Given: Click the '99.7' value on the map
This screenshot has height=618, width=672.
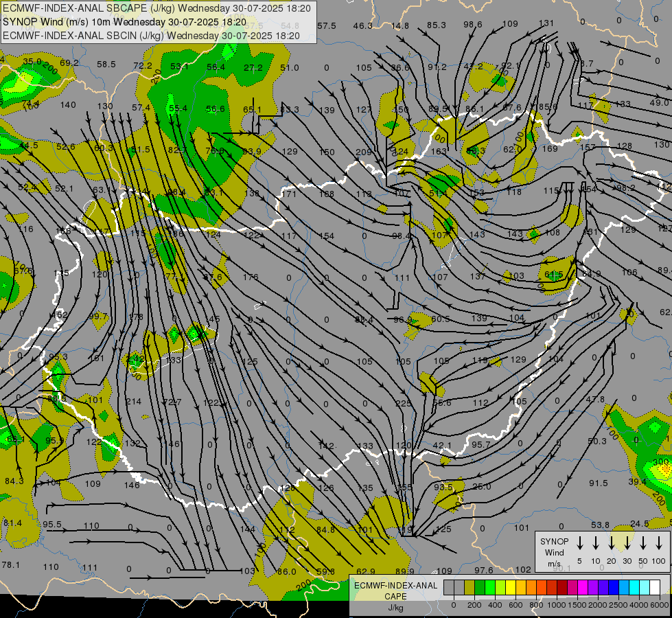Looking at the screenshot, I should click(x=98, y=316).
